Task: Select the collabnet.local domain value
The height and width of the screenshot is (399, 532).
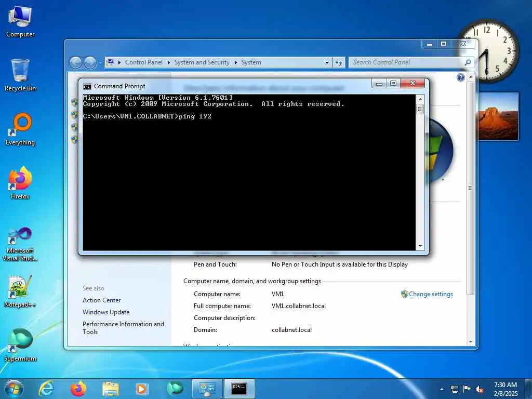Action: [x=291, y=330]
